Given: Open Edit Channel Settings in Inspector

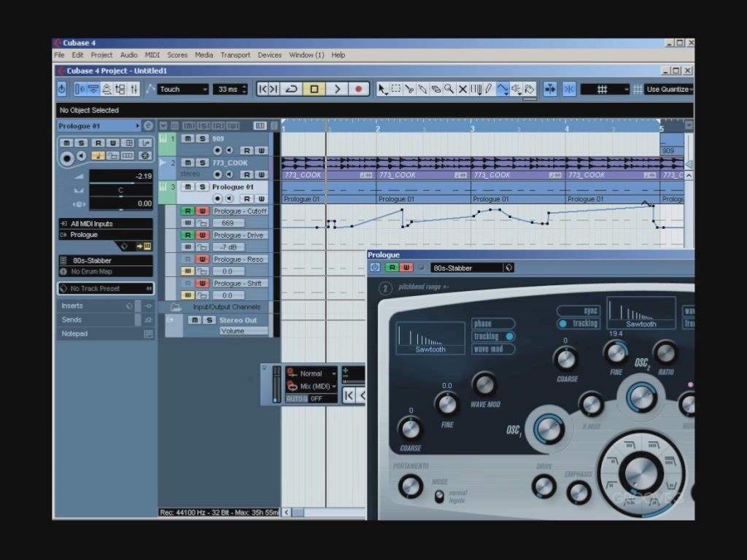Looking at the screenshot, I should [x=148, y=125].
